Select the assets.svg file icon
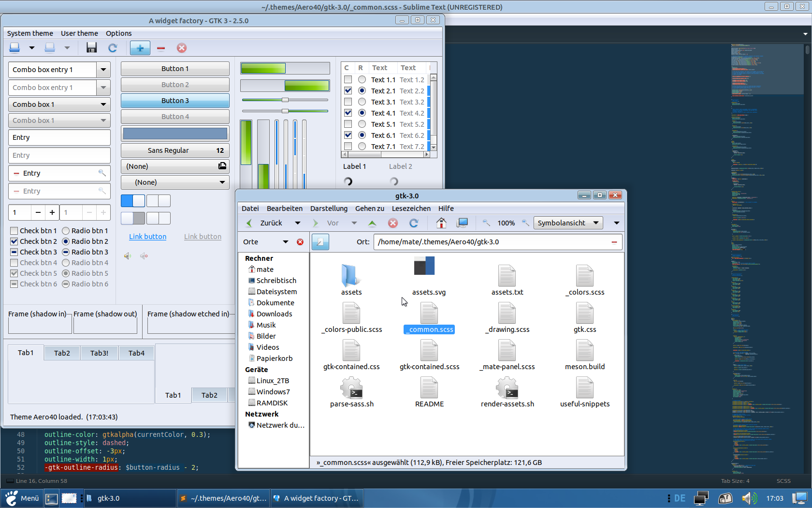Viewport: 812px width, 508px height. tap(424, 266)
